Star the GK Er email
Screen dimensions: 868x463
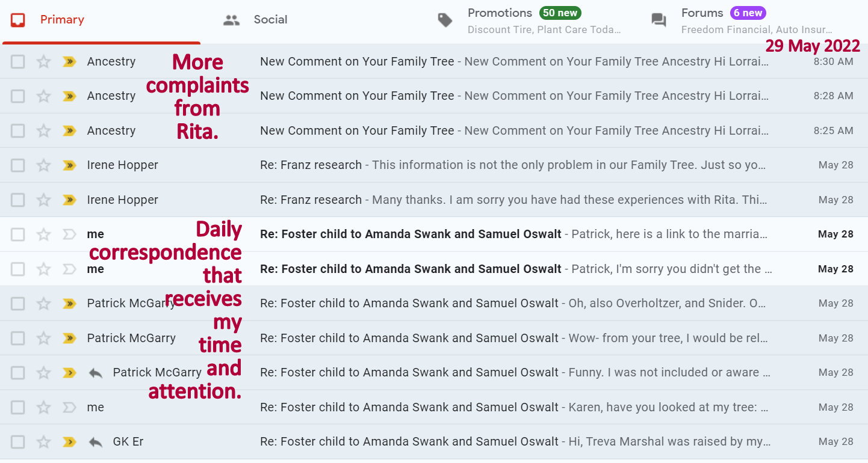pos(43,441)
